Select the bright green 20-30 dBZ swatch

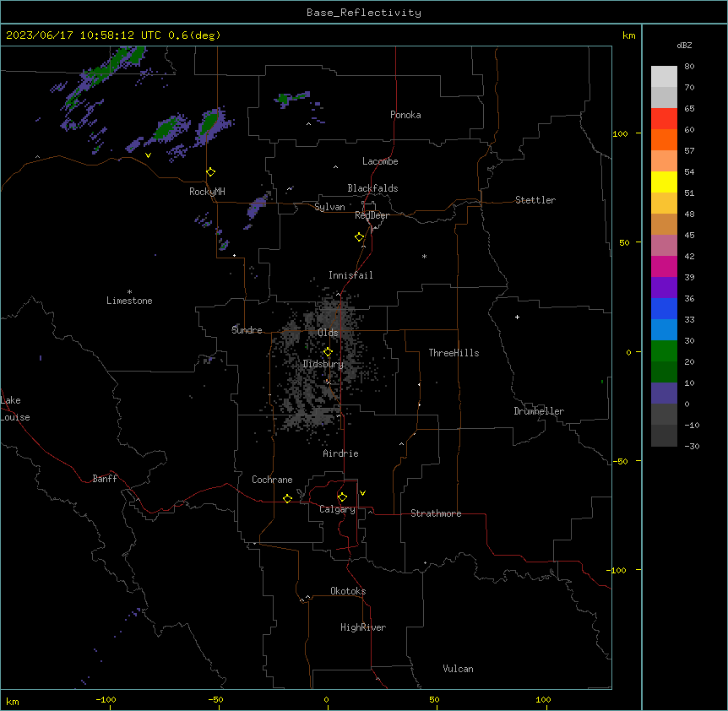pos(664,351)
